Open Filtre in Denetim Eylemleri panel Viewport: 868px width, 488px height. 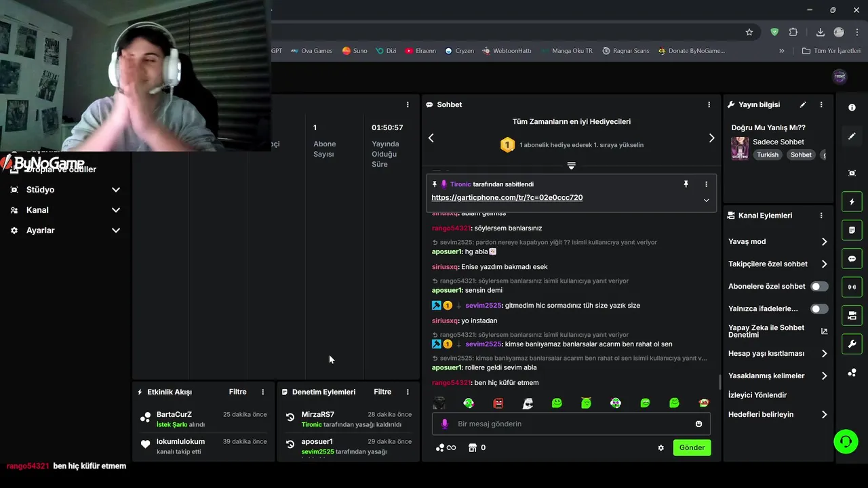point(382,392)
